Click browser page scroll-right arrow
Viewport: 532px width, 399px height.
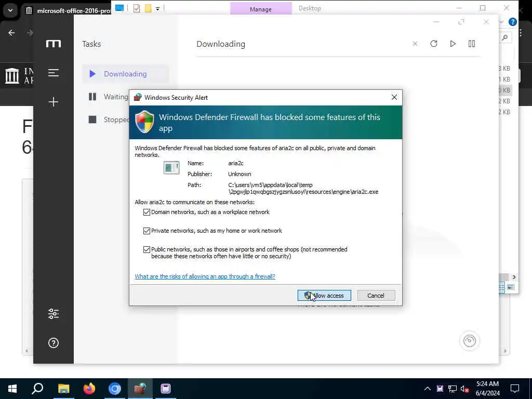506,351
